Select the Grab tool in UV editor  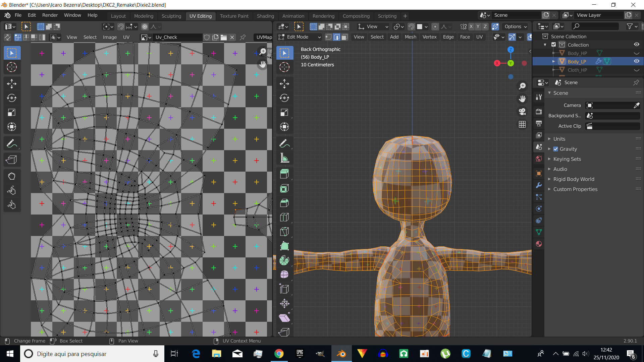click(x=12, y=176)
